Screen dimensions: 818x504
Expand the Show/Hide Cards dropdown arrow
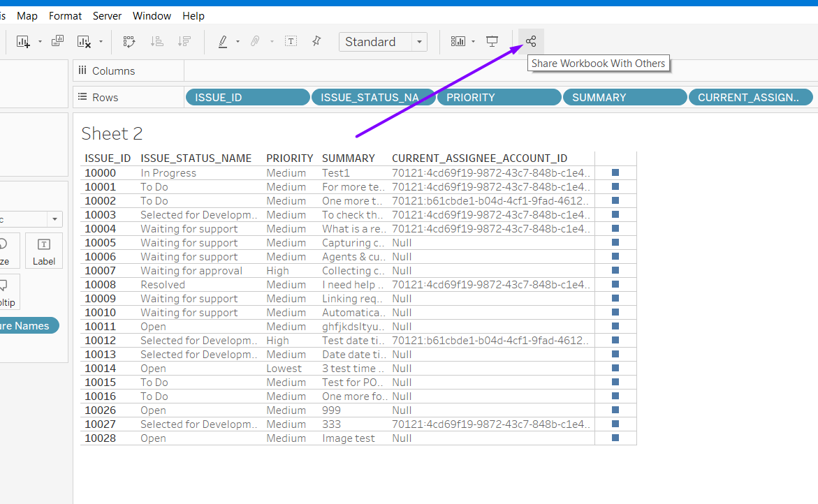point(473,42)
